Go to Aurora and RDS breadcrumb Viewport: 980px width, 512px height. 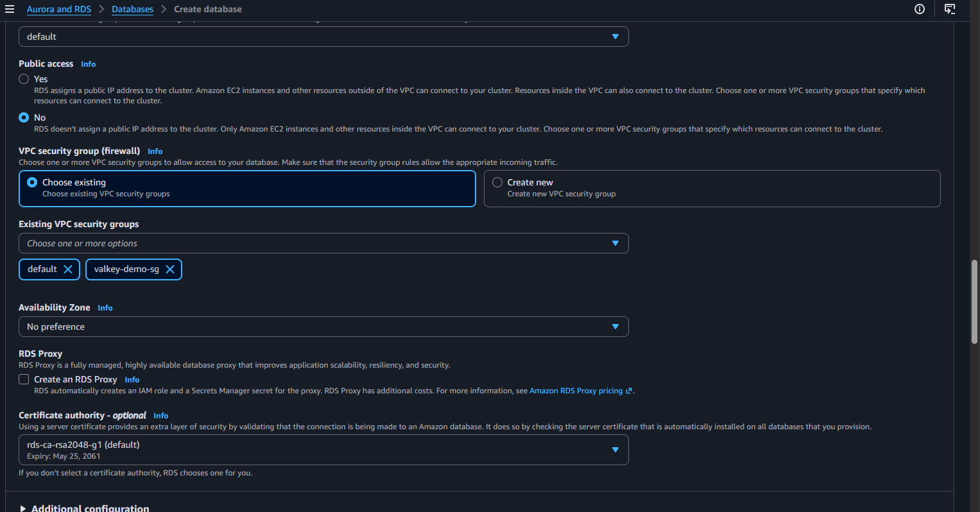59,9
